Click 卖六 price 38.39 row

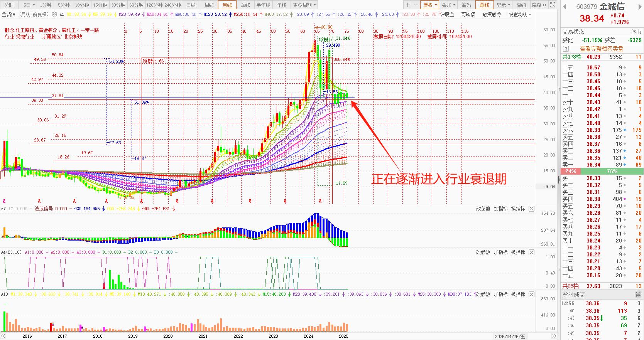coord(602,130)
